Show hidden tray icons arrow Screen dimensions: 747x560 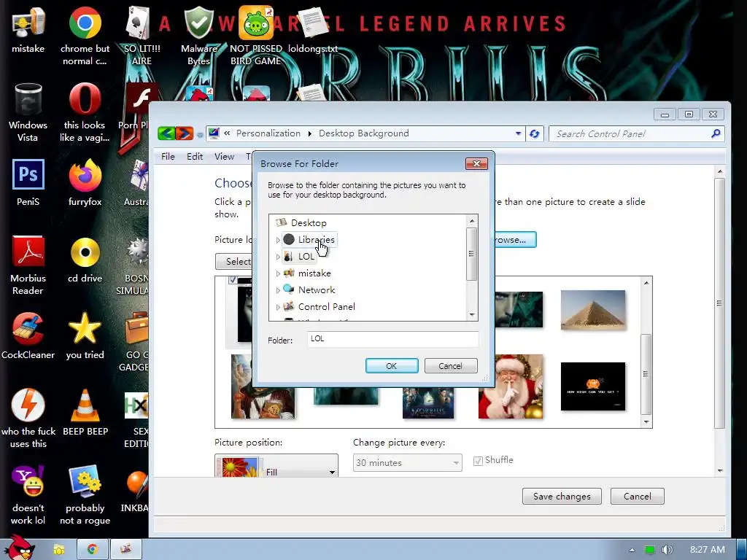pos(632,550)
